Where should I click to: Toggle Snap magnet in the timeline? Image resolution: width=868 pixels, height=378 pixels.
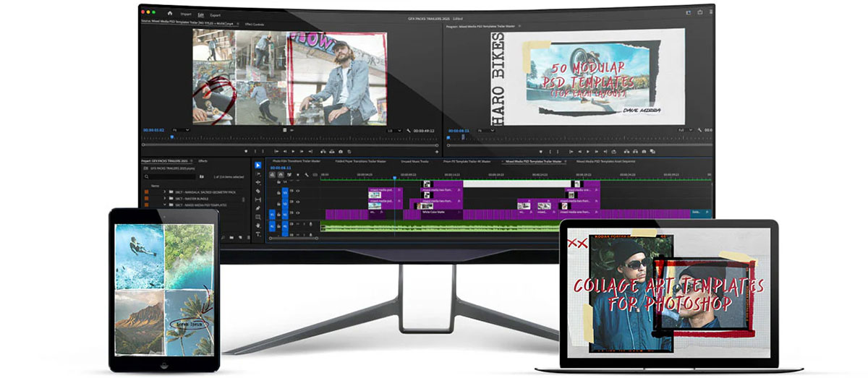click(x=280, y=175)
